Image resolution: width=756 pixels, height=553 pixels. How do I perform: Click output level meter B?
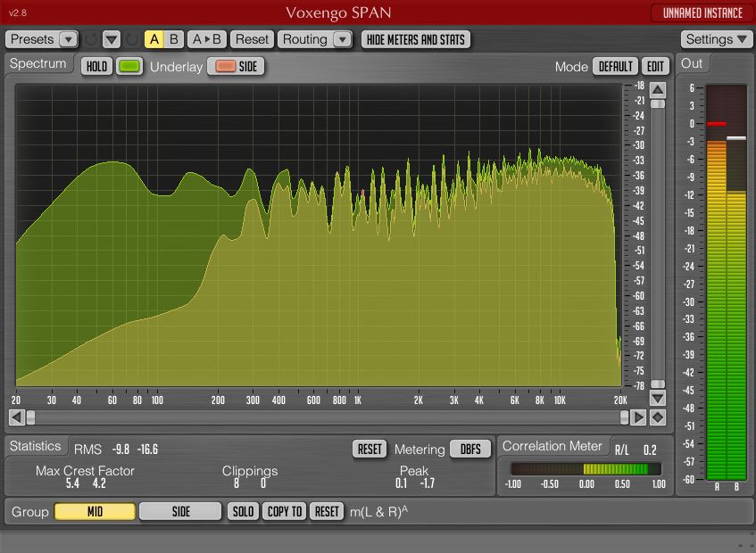736,282
